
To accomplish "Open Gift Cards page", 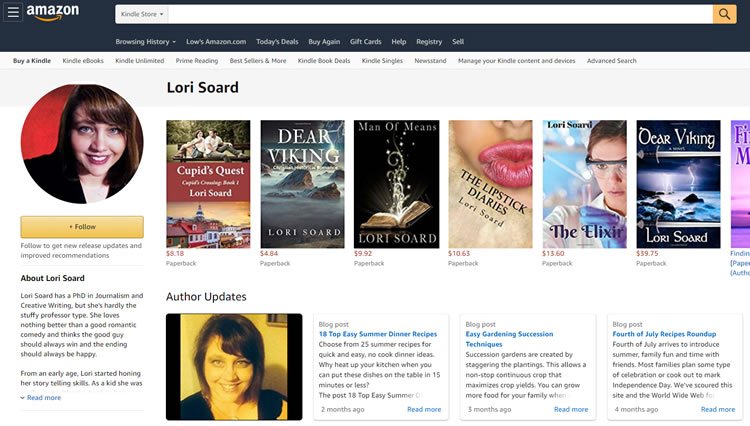I will point(365,42).
